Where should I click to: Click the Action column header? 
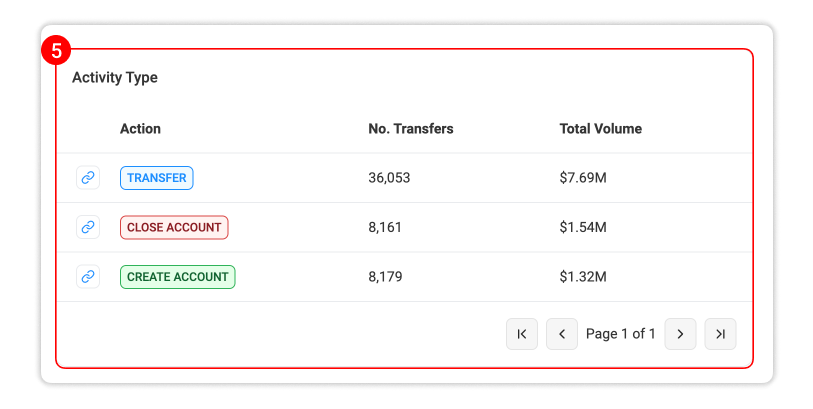coord(140,129)
